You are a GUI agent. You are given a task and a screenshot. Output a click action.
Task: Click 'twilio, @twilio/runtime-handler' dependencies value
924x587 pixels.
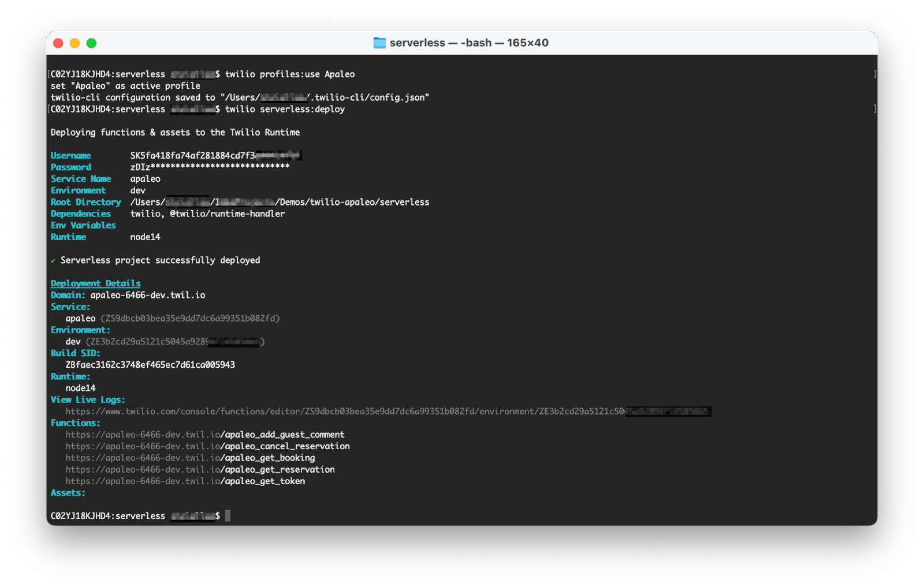pos(207,214)
